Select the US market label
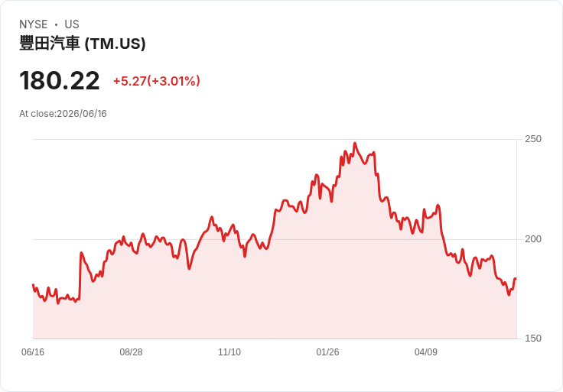 [x=72, y=24]
